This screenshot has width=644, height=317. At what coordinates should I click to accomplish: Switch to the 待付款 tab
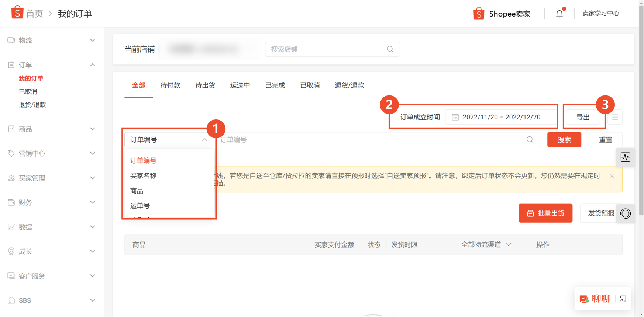(170, 86)
